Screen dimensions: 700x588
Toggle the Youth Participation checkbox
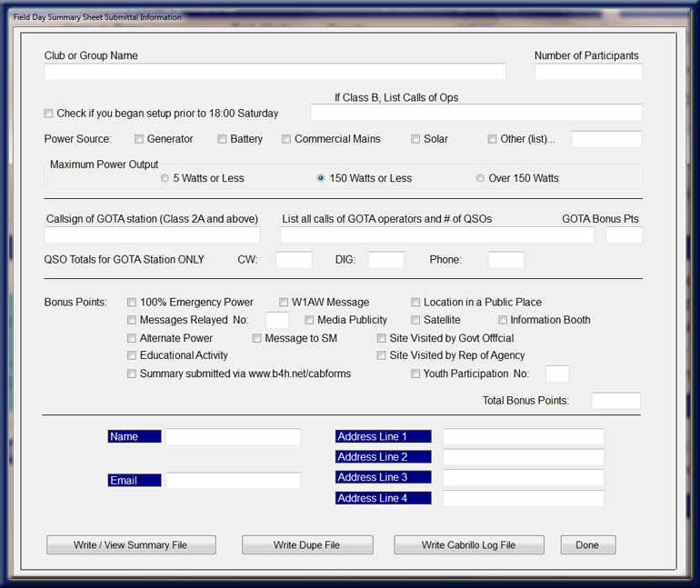pyautogui.click(x=415, y=374)
